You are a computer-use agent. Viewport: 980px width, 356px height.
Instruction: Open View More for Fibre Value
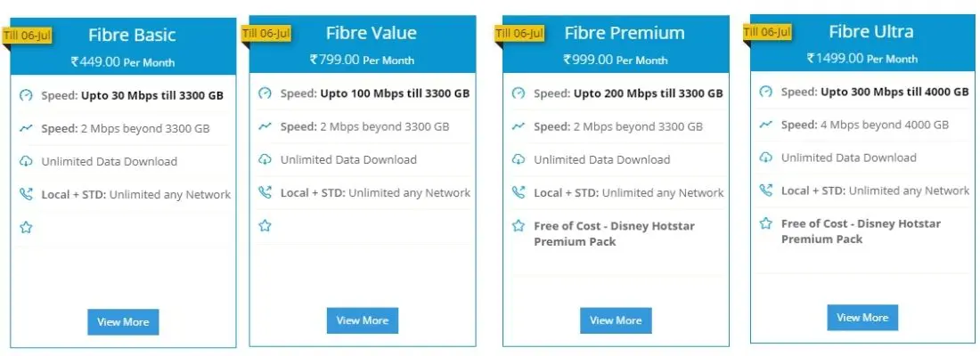point(363,320)
